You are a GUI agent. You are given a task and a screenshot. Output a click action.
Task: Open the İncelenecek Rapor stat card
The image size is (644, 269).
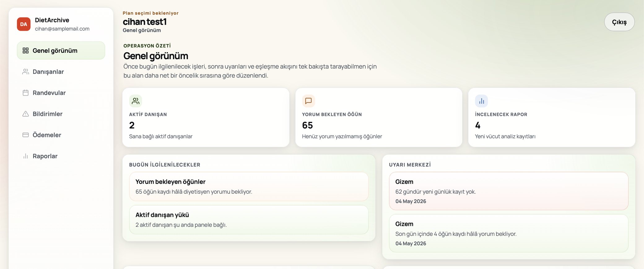(x=552, y=117)
